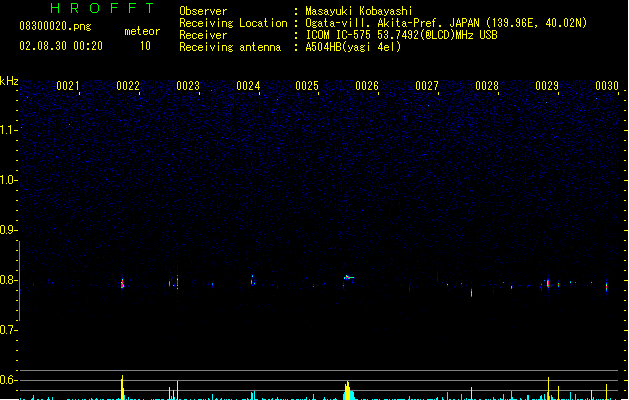Click time marker 0027
629x400 pixels.
tap(427, 86)
